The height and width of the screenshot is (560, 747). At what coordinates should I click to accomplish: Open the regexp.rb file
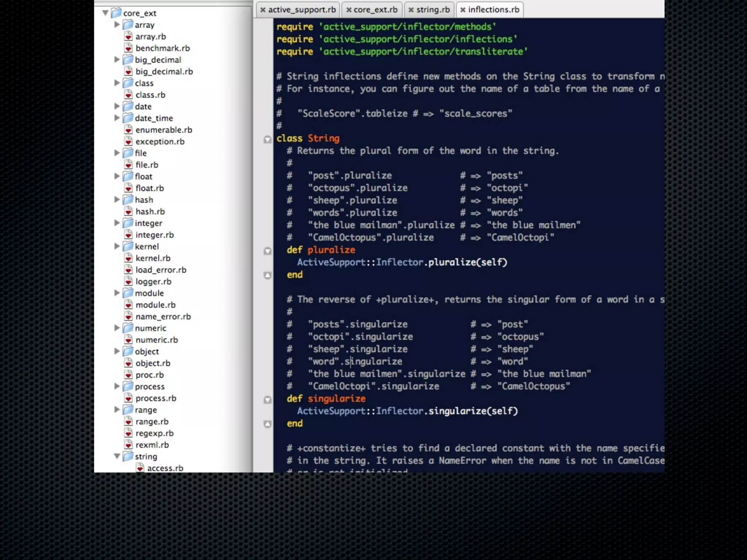(x=154, y=433)
